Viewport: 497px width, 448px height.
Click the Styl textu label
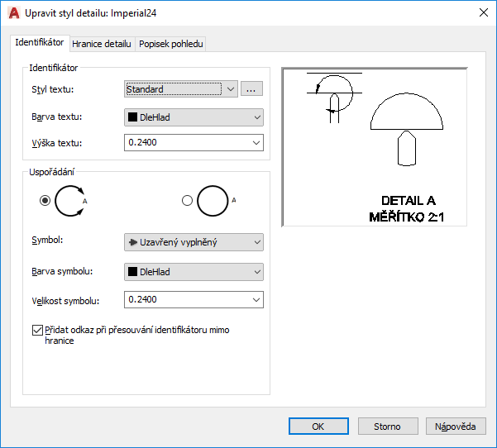coord(53,89)
